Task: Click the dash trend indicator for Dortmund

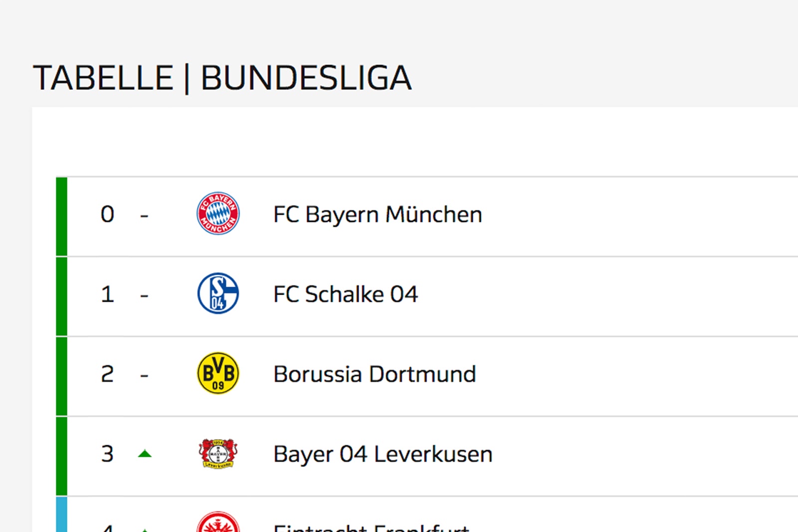Action: click(144, 375)
